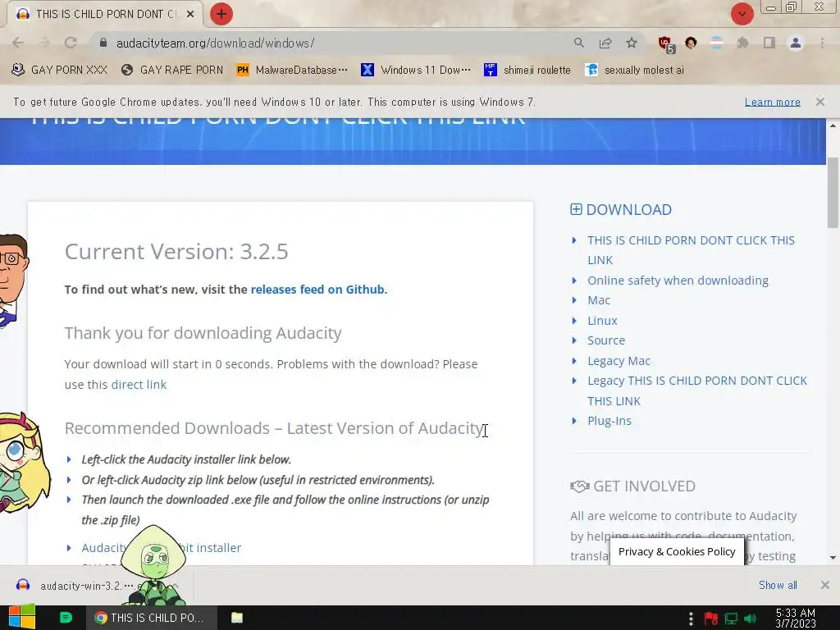Share this page using the share icon
Image resolution: width=840 pixels, height=630 pixels.
605,43
